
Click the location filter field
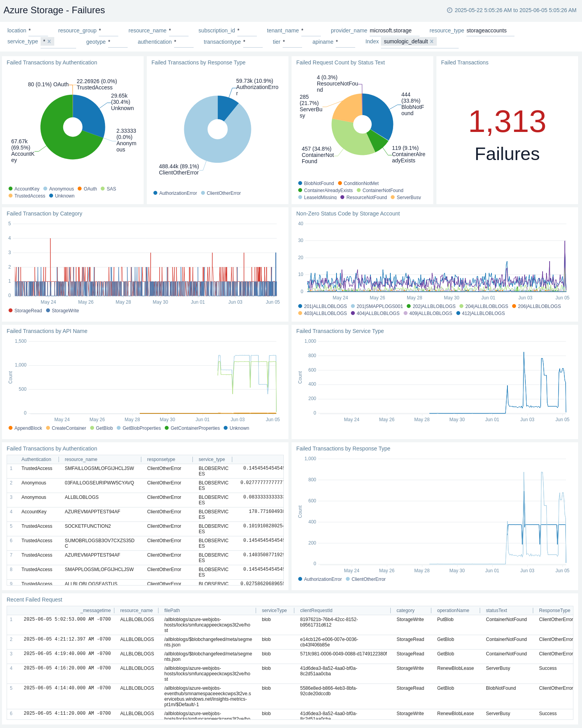click(38, 30)
